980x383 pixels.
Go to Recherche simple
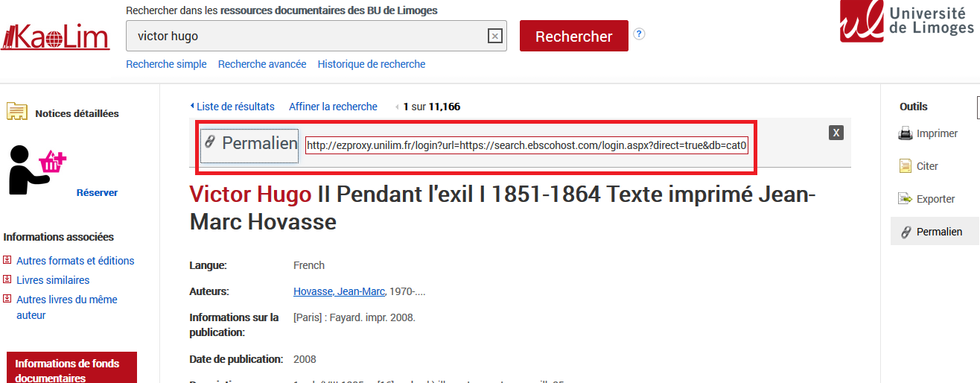(166, 64)
